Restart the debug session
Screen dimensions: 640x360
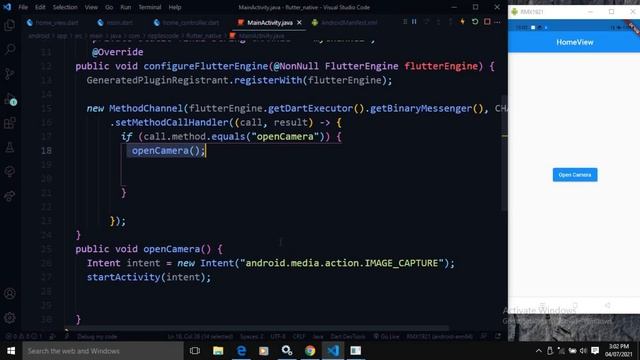475,22
